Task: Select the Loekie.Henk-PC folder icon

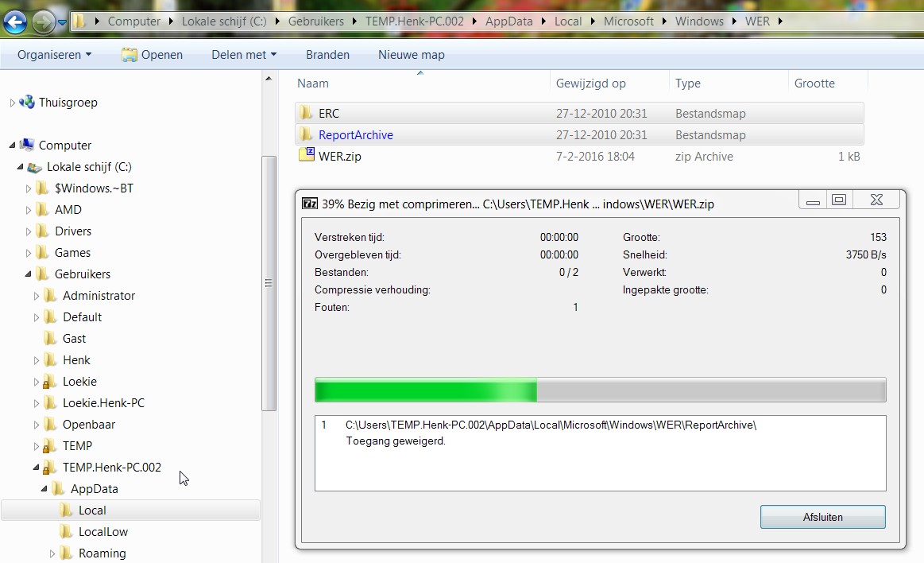Action: [x=51, y=402]
